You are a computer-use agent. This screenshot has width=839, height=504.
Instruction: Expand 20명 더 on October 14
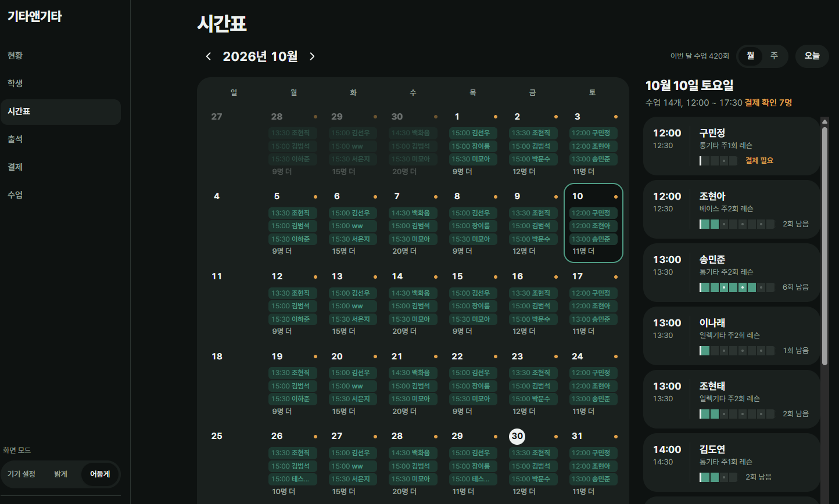point(404,332)
